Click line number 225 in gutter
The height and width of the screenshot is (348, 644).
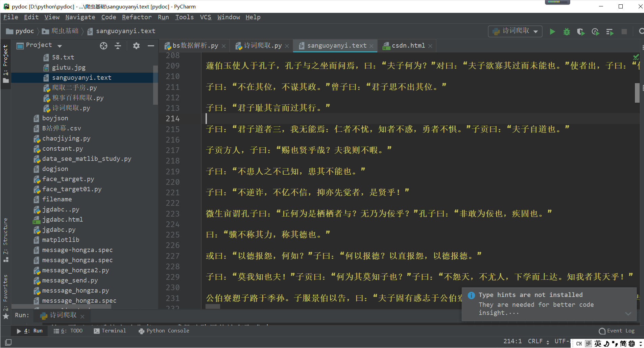click(172, 235)
